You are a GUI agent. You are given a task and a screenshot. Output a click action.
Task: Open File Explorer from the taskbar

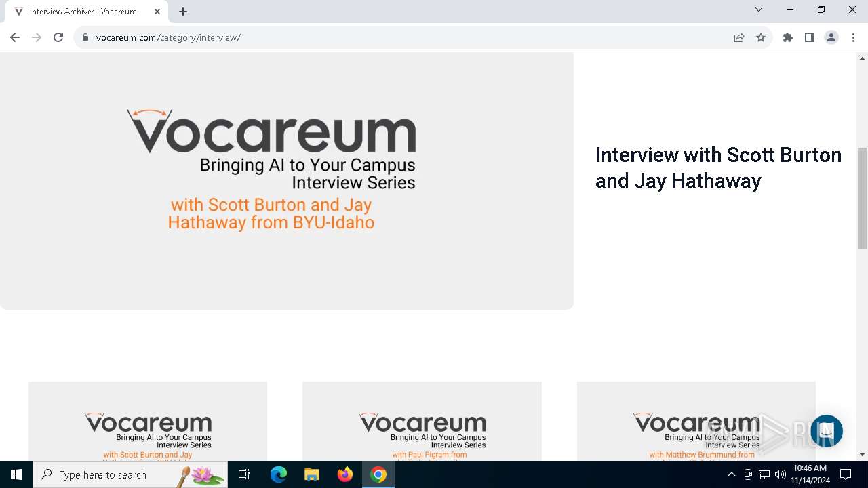(x=312, y=474)
